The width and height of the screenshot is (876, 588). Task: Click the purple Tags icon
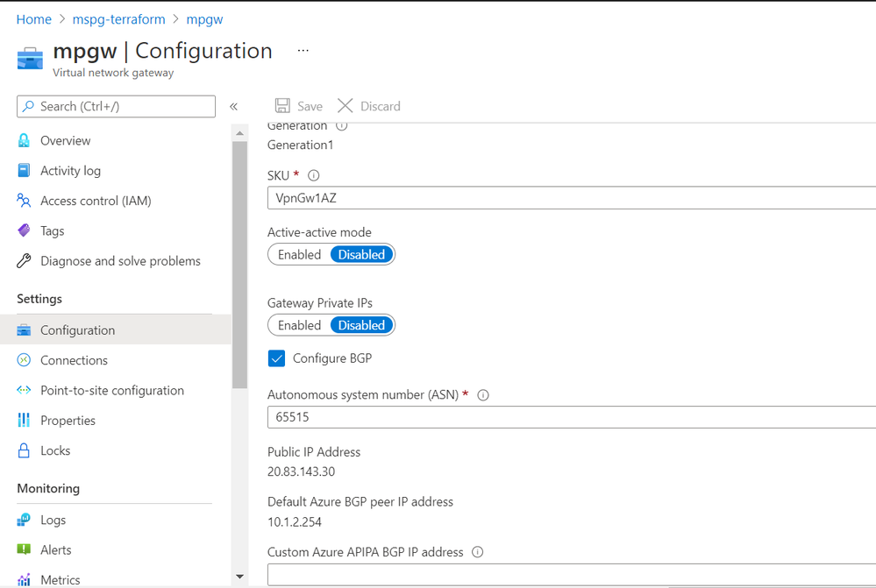24,230
